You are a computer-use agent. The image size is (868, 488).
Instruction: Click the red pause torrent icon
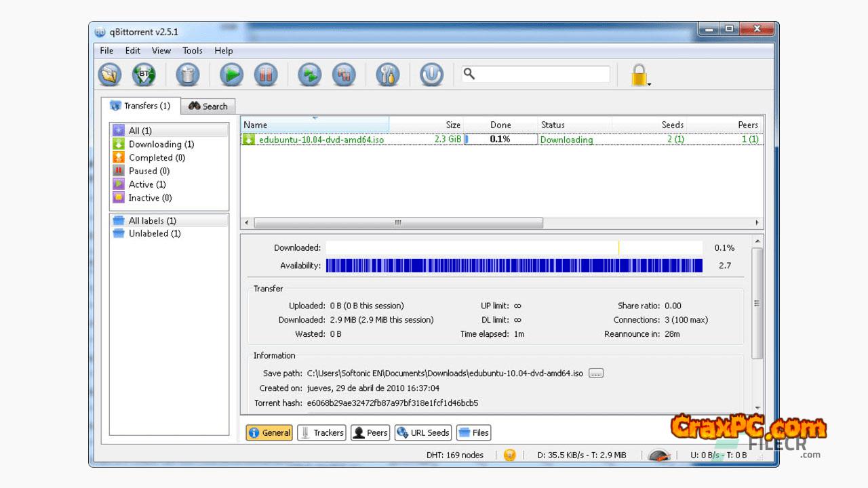[x=266, y=75]
